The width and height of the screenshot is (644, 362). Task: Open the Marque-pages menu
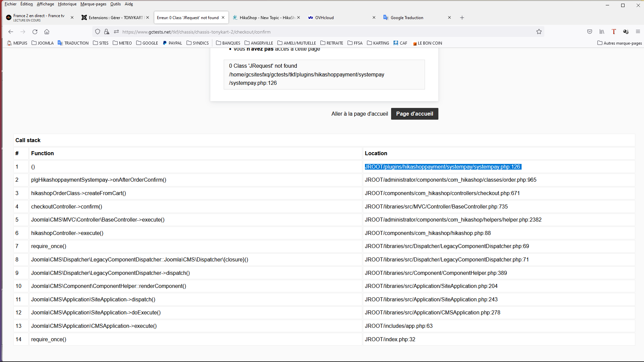tap(93, 4)
